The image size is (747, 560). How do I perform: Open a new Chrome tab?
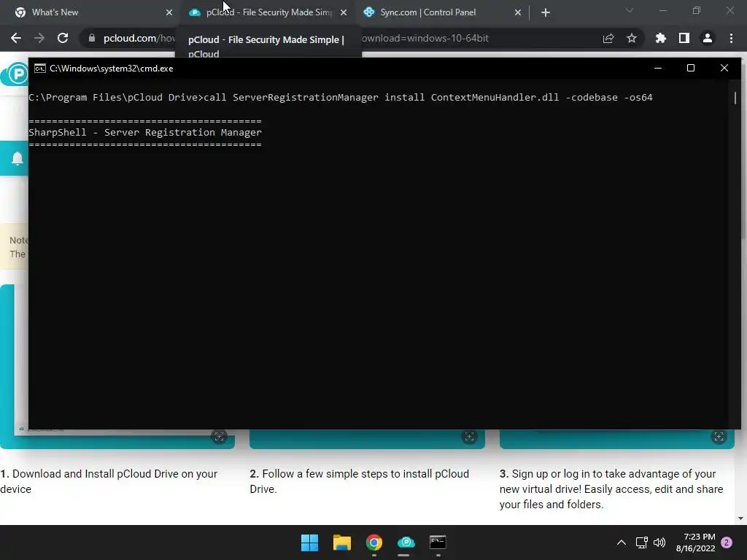click(x=546, y=12)
